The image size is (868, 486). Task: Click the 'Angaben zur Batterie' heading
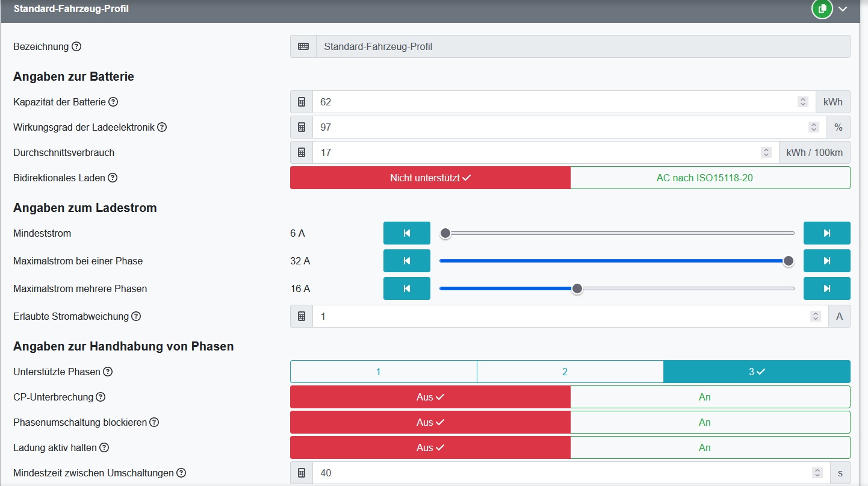point(73,76)
